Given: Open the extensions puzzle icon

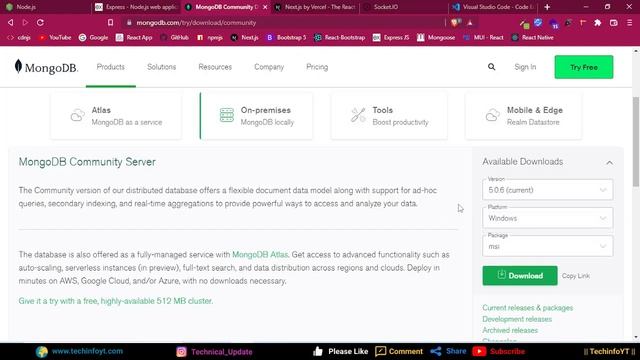Looking at the screenshot, I should tap(598, 23).
